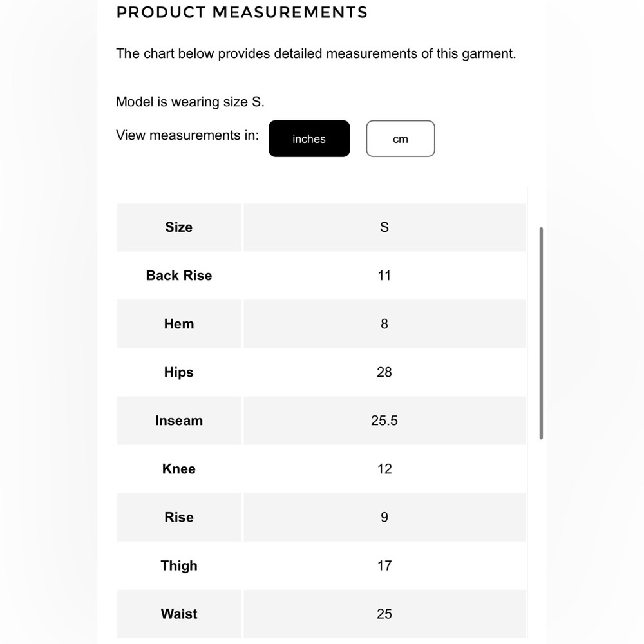
Task: Click the Knee row label
Action: pos(179,469)
